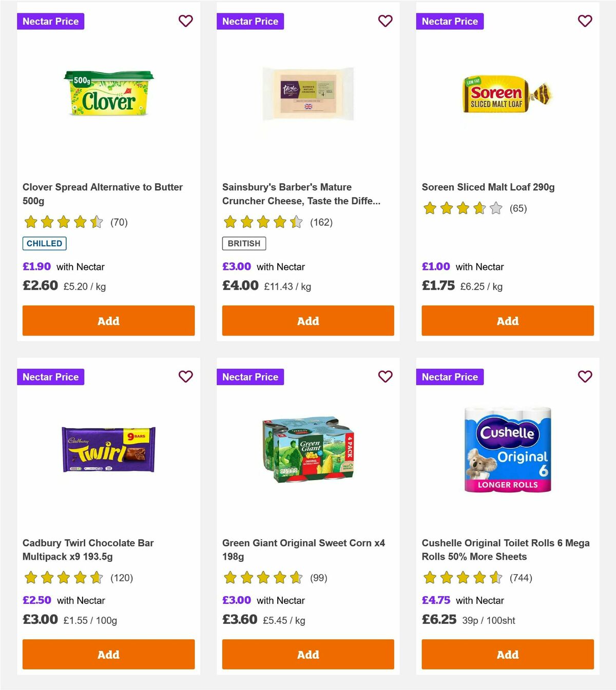
Task: Click the review count for Cushelle Toilet Rolls
Action: pyautogui.click(x=520, y=578)
